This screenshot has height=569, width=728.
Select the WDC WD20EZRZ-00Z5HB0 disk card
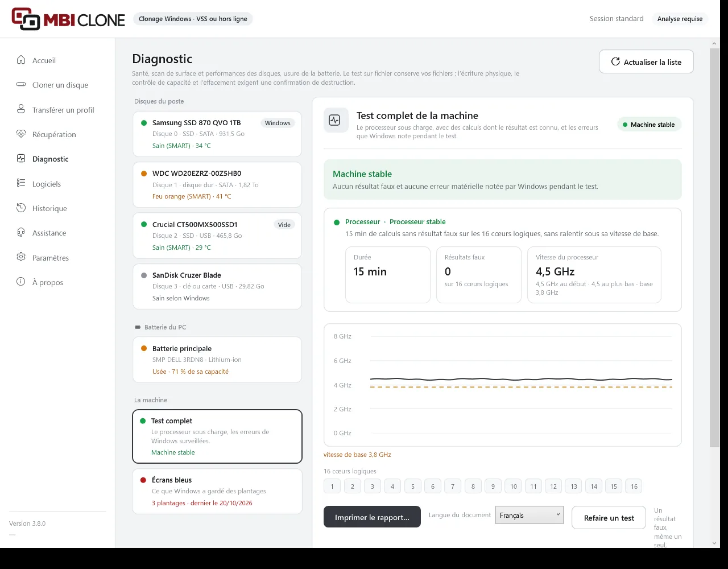tap(217, 185)
